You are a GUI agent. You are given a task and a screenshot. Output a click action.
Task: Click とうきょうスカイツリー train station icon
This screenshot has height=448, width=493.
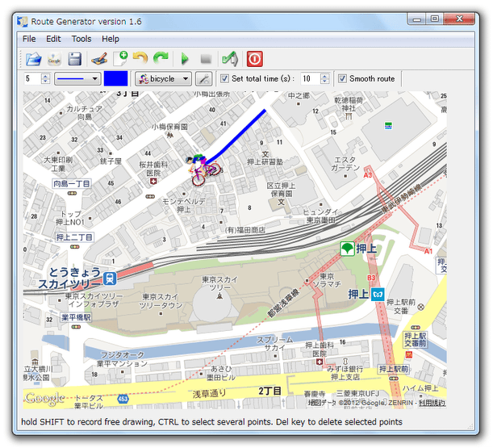pos(110,278)
